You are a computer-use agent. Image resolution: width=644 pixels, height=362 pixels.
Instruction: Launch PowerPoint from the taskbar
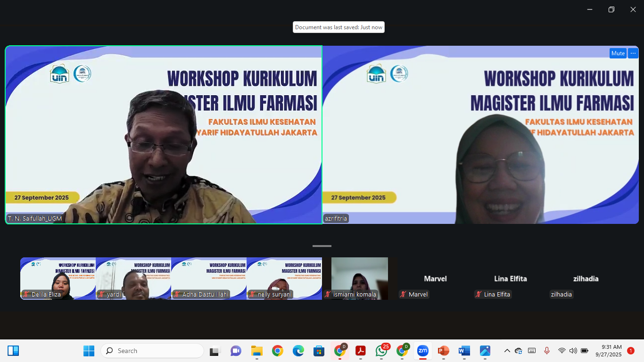443,351
